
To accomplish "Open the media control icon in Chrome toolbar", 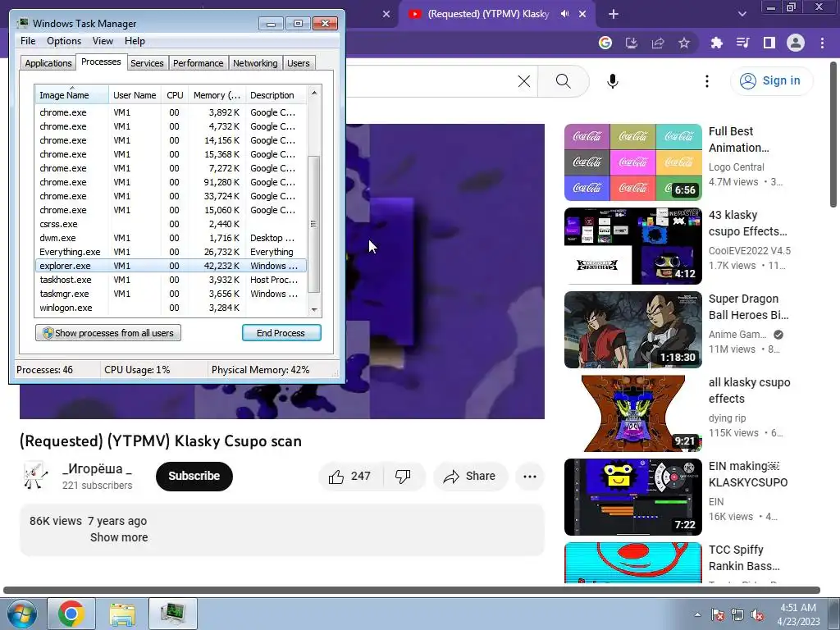I will click(x=743, y=43).
